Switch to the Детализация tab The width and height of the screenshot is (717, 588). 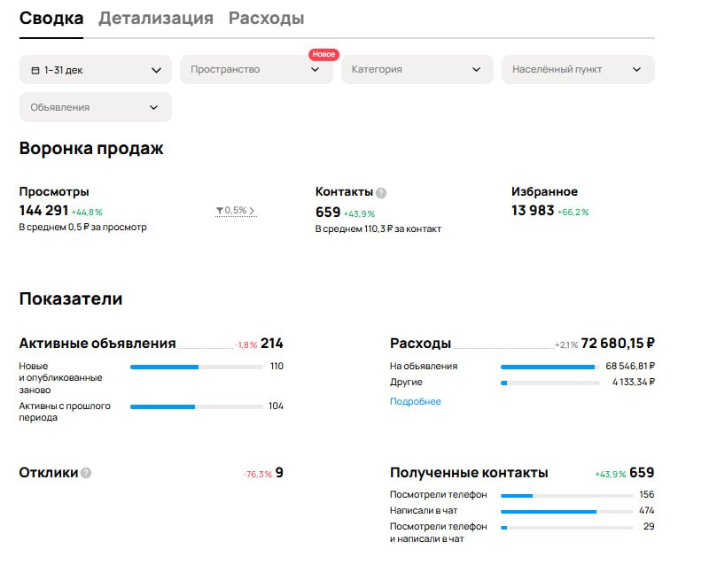click(x=156, y=17)
